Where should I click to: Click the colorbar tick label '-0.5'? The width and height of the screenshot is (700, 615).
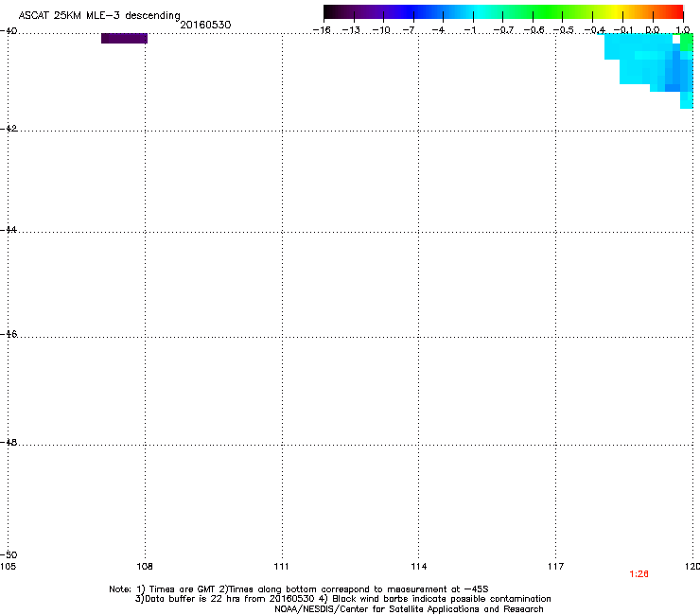pos(564,30)
